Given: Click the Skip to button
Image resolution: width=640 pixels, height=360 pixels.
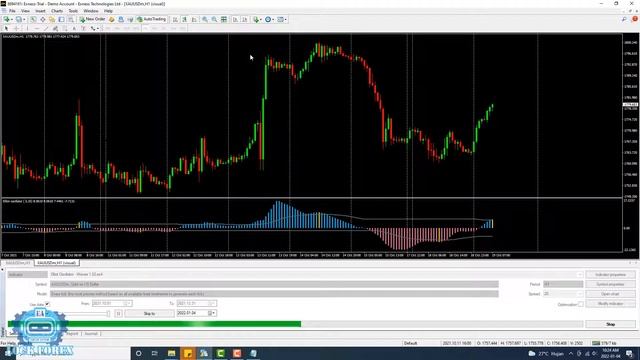Looking at the screenshot, I should (149, 313).
